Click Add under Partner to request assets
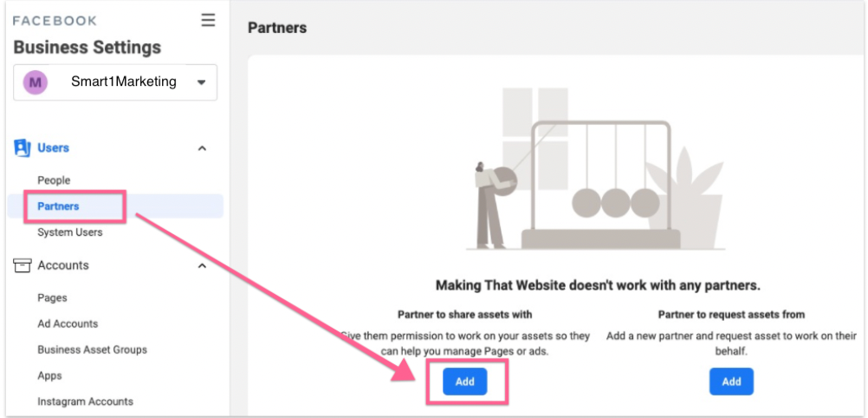The image size is (868, 418). (x=731, y=382)
